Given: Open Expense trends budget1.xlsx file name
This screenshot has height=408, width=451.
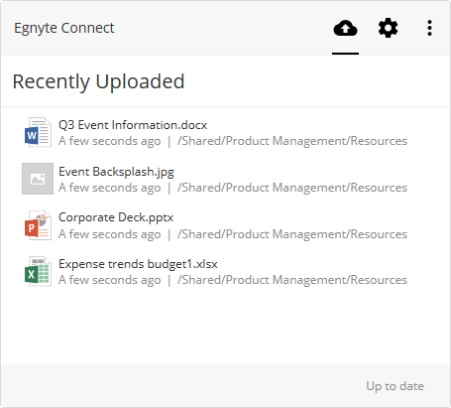Looking at the screenshot, I should [x=138, y=264].
